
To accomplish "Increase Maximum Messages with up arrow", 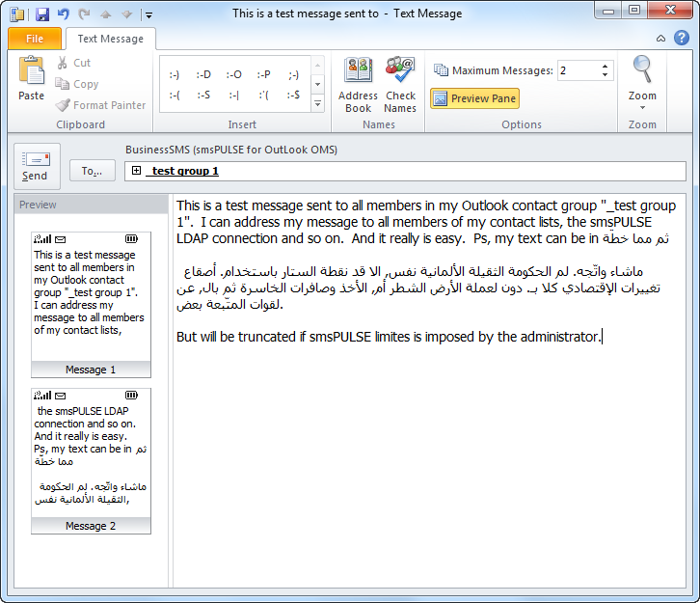I will [605, 67].
